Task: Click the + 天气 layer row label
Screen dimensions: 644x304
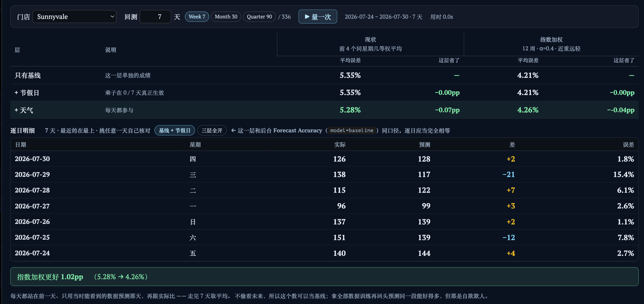Action: click(x=24, y=110)
